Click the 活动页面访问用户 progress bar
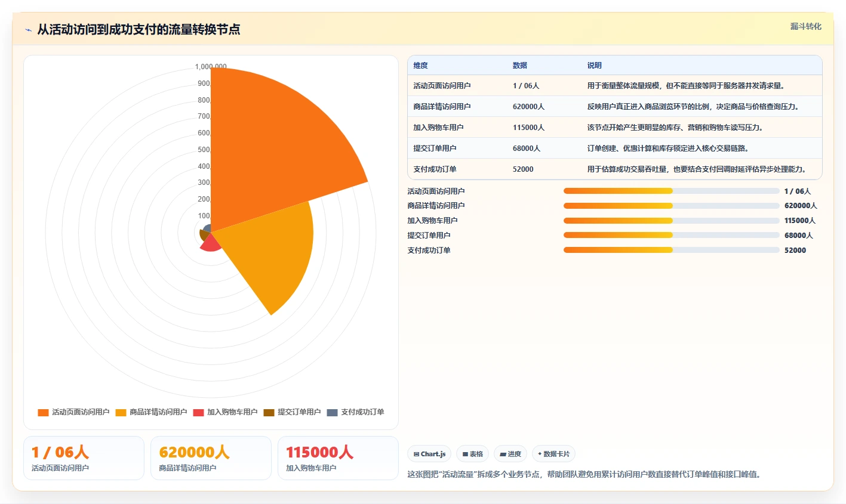The image size is (846, 504). point(672,191)
